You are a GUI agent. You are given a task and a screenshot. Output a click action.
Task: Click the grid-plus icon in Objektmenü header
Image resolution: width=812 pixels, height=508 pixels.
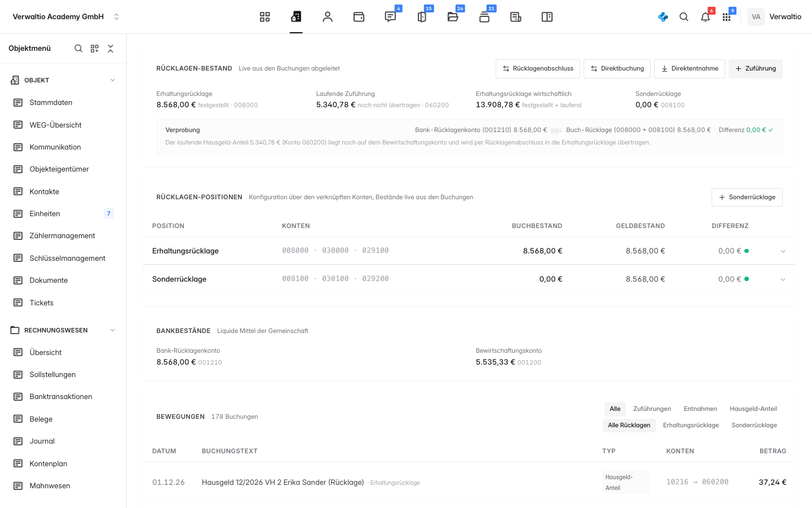click(x=95, y=49)
